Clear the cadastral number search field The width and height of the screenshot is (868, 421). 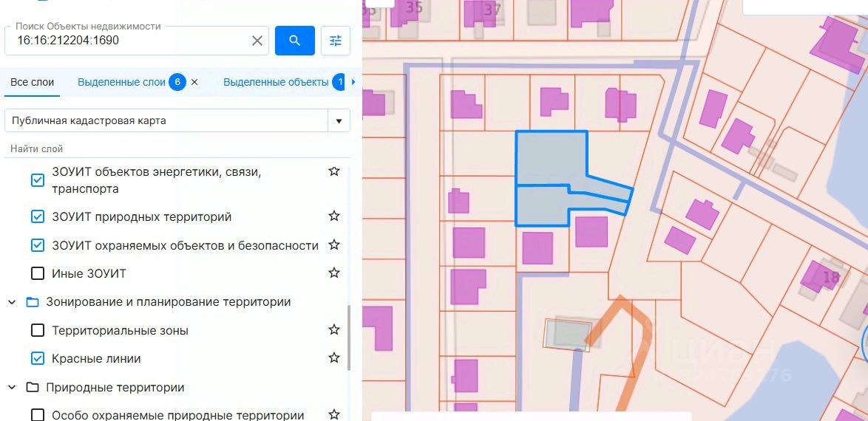click(257, 41)
